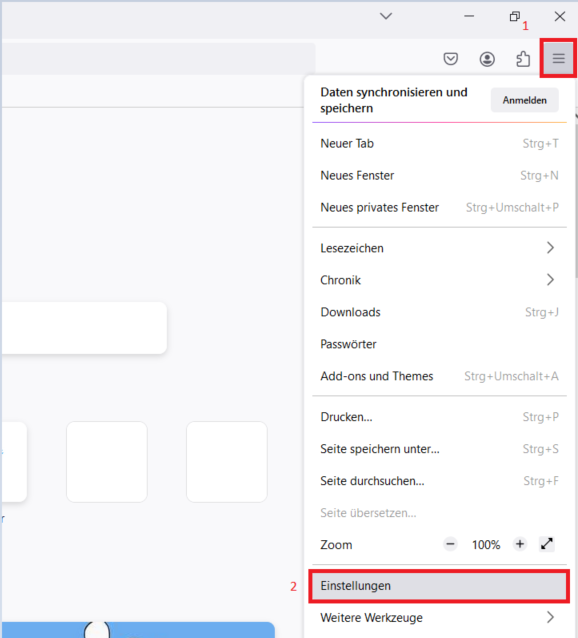Reset zoom via the 100% label
Viewport: 578px width, 638px height.
pos(486,544)
